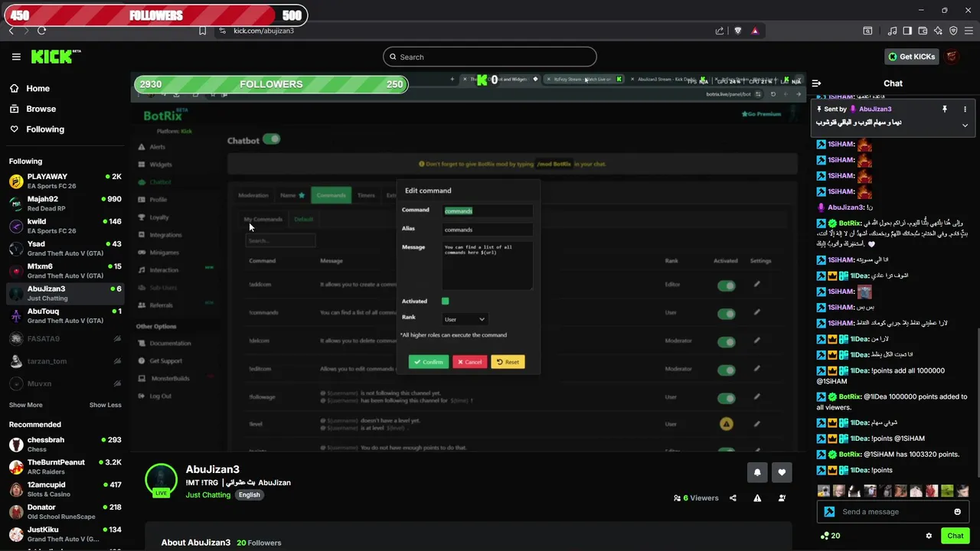Viewport: 980px width, 551px height.
Task: Click the report warning triangle icon
Action: click(x=757, y=498)
